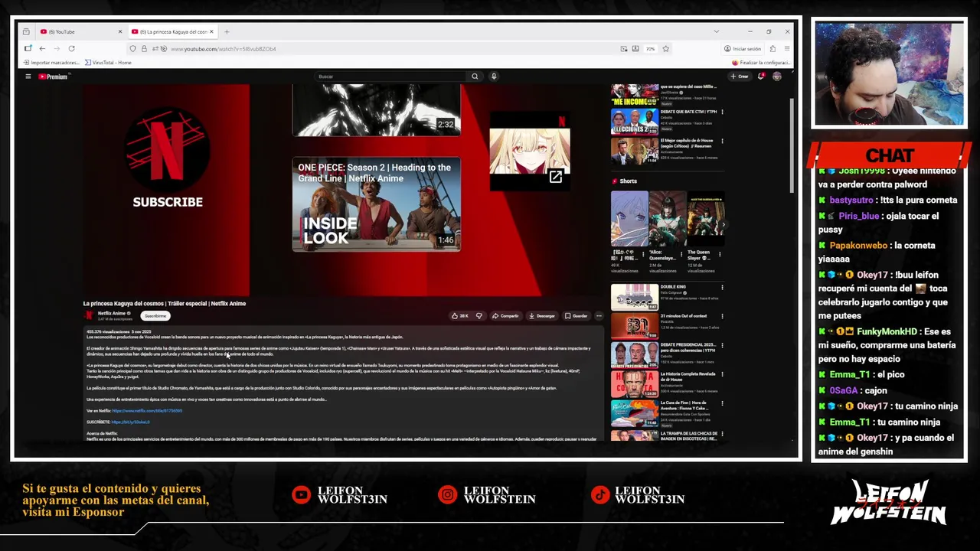Open 31 minutos Out of context thumbnail

[634, 325]
